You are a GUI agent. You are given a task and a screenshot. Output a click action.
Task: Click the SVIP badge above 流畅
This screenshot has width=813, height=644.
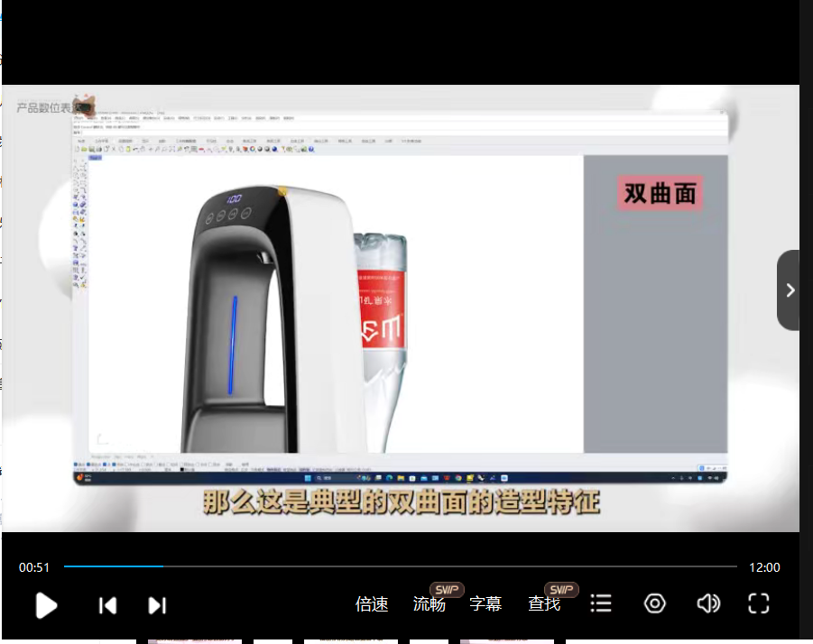point(447,589)
